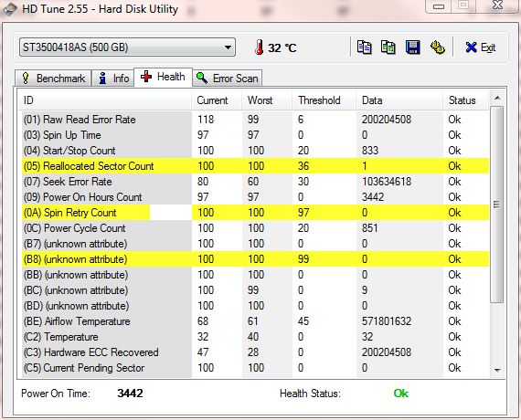Select the (C2) Temperature row

[255, 337]
